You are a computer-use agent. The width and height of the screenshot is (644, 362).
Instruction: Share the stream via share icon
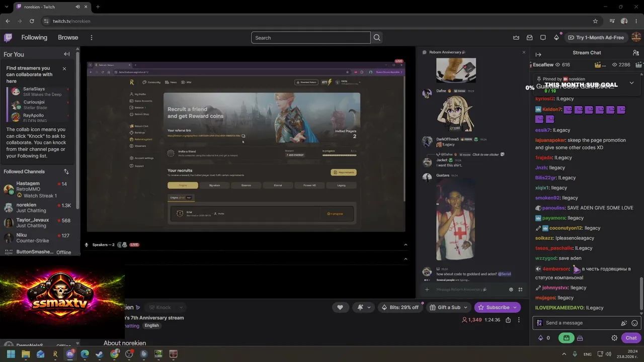508,320
